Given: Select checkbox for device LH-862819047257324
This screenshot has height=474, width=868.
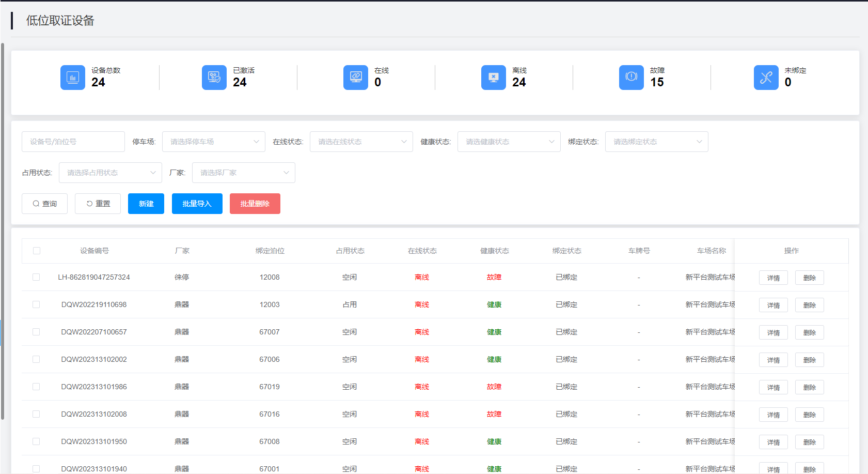Looking at the screenshot, I should [x=37, y=277].
